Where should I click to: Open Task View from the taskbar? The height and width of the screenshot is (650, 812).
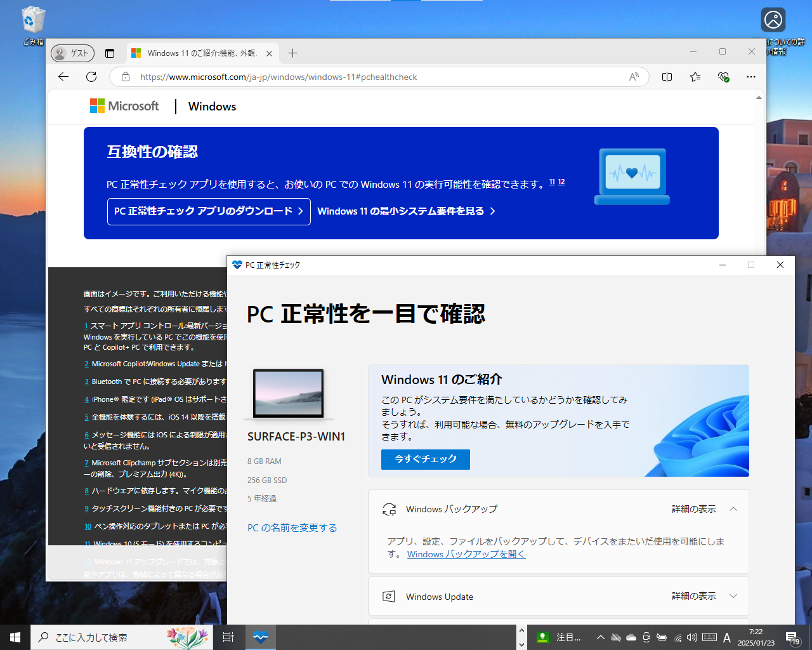pyautogui.click(x=228, y=637)
